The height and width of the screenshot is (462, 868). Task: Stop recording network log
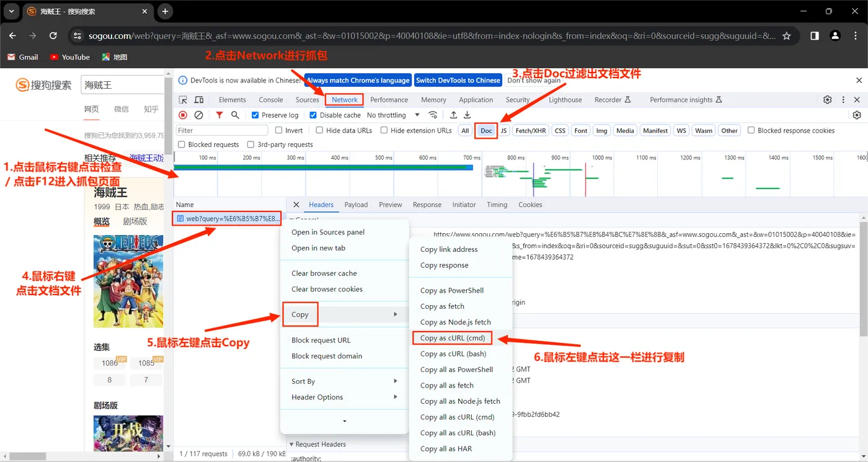point(183,115)
